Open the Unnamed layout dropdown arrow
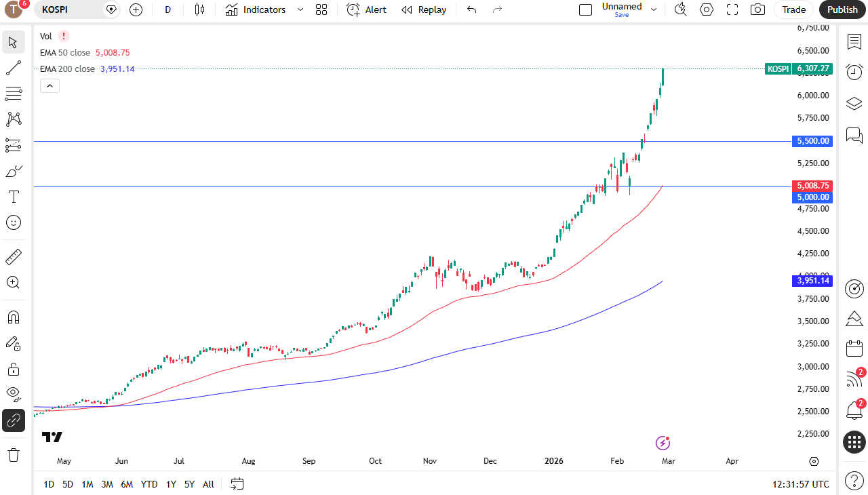The image size is (868, 495). click(654, 9)
